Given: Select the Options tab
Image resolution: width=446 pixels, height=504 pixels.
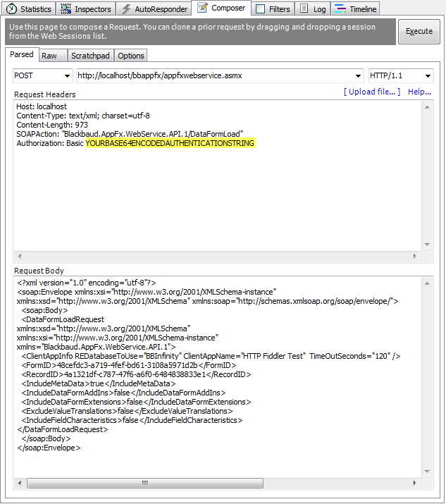Looking at the screenshot, I should point(131,56).
